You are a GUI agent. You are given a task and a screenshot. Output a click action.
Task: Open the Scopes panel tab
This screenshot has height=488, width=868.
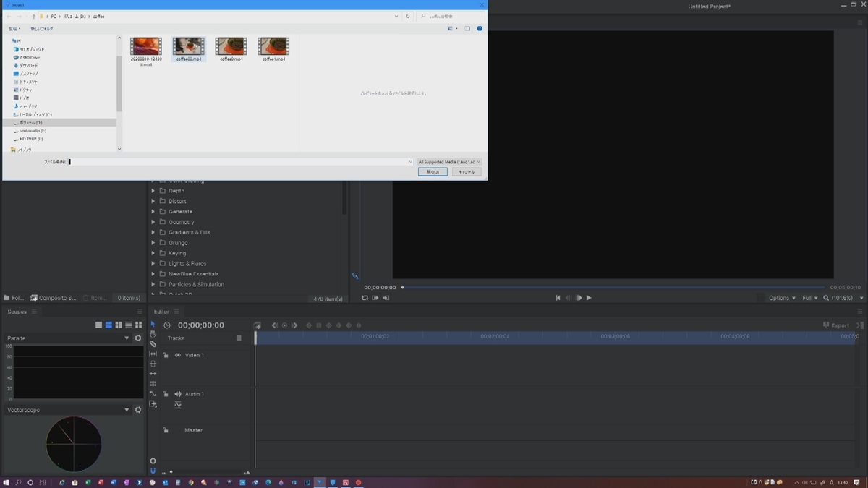click(17, 312)
